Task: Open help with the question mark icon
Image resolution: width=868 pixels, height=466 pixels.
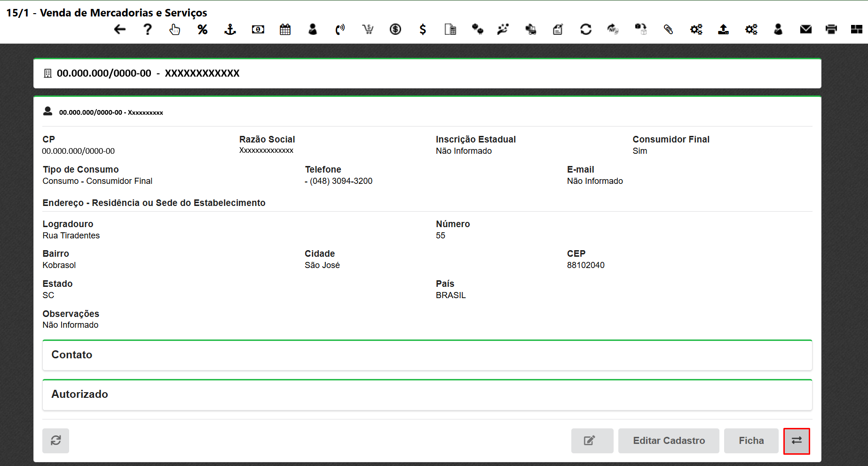Action: click(148, 30)
